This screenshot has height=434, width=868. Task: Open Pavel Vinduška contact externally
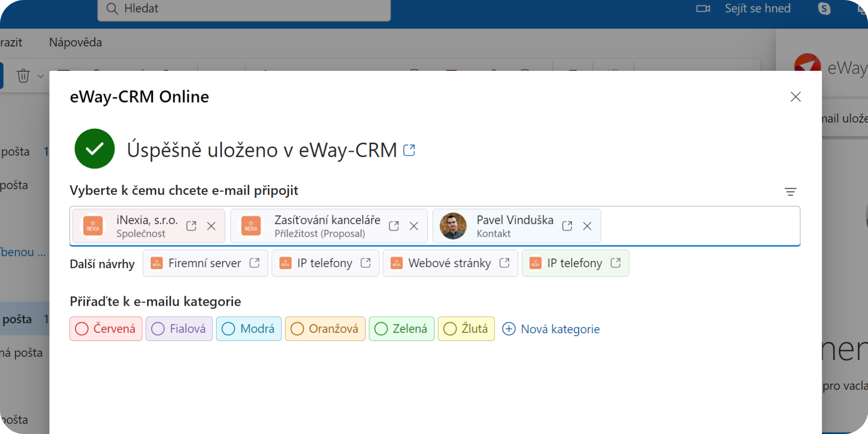567,226
